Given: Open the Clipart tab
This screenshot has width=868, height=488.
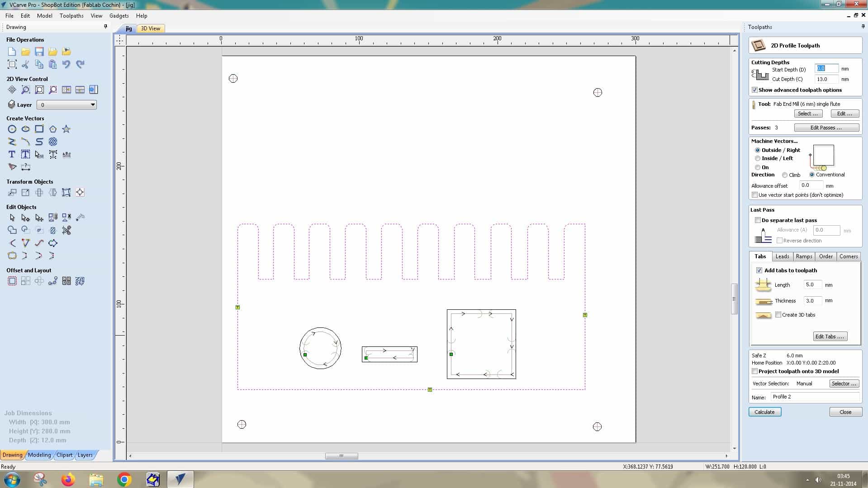Looking at the screenshot, I should pyautogui.click(x=64, y=455).
